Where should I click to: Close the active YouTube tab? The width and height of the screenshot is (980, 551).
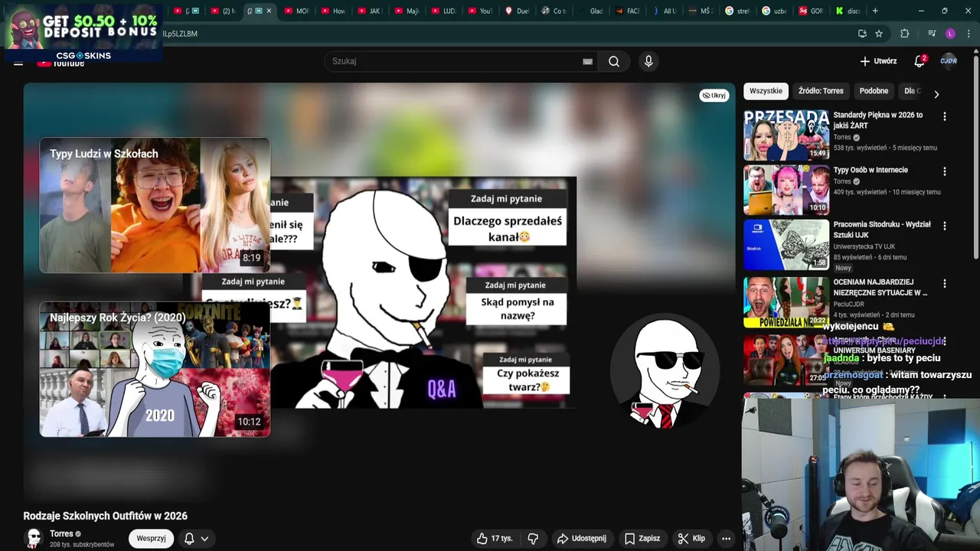(269, 11)
